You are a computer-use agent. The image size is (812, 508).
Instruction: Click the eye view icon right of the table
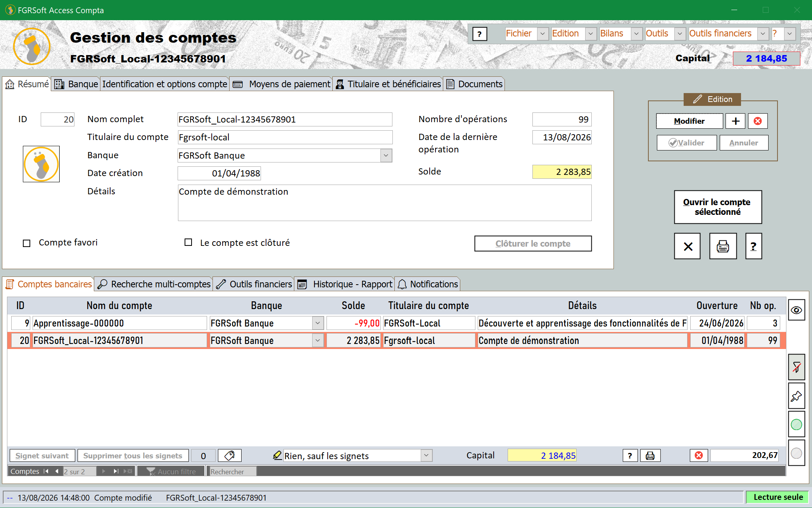[796, 310]
